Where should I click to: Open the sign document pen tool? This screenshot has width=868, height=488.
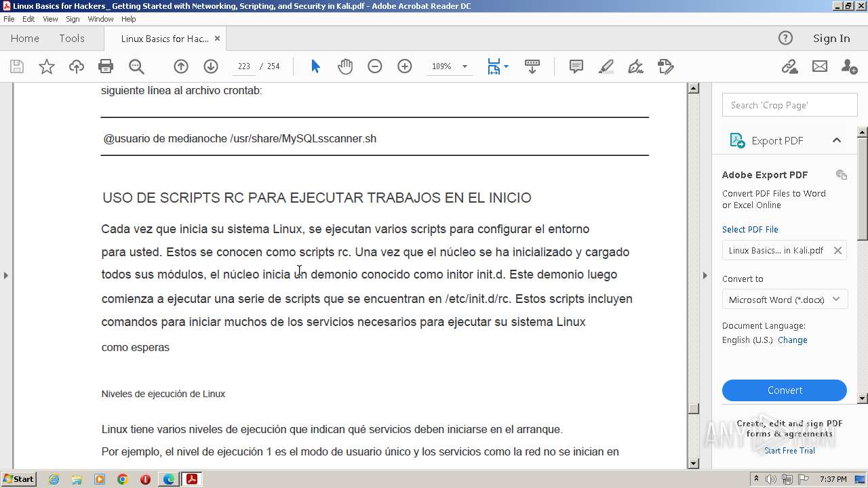click(x=635, y=66)
